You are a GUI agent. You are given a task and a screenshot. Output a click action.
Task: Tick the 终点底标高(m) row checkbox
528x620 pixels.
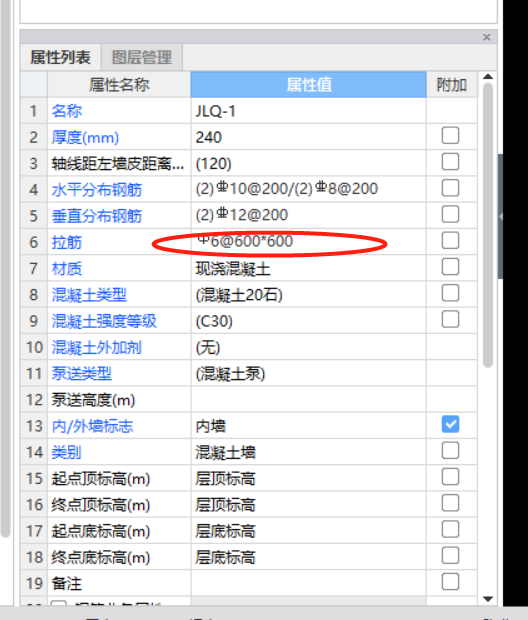pos(450,556)
